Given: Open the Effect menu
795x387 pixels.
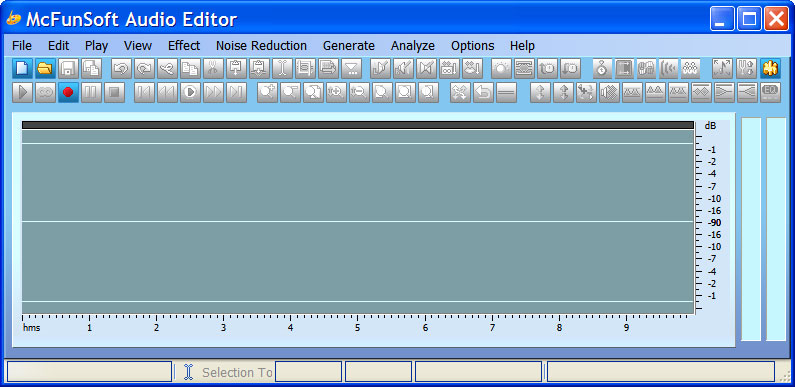Looking at the screenshot, I should [x=184, y=46].
